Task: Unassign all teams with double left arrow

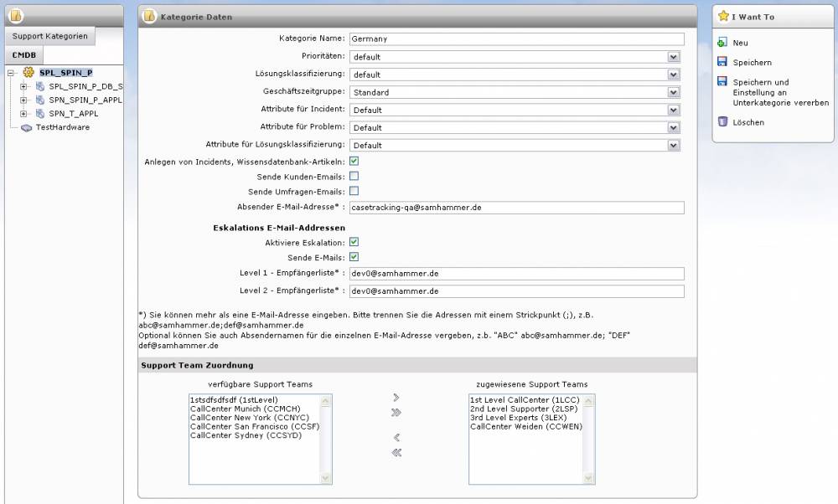Action: (396, 452)
